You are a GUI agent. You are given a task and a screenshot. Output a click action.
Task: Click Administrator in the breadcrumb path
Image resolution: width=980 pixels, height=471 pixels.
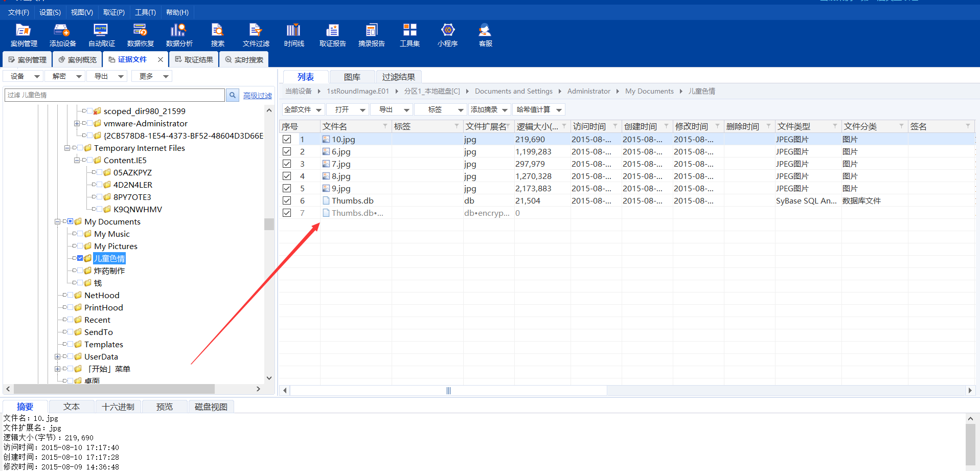coord(588,91)
